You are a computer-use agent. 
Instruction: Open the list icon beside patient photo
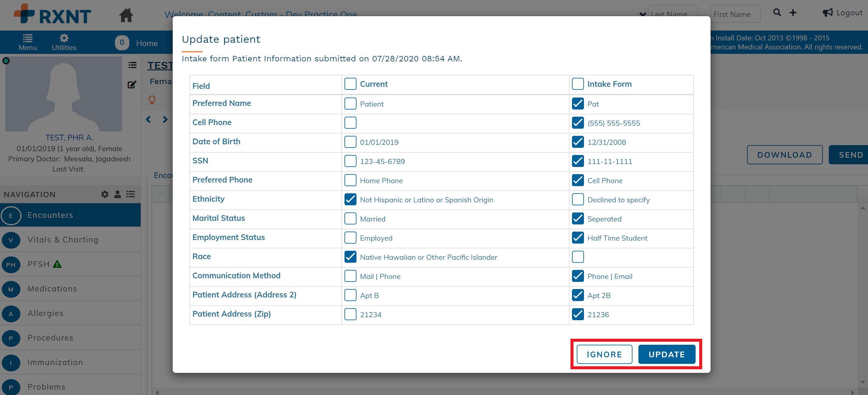click(132, 65)
